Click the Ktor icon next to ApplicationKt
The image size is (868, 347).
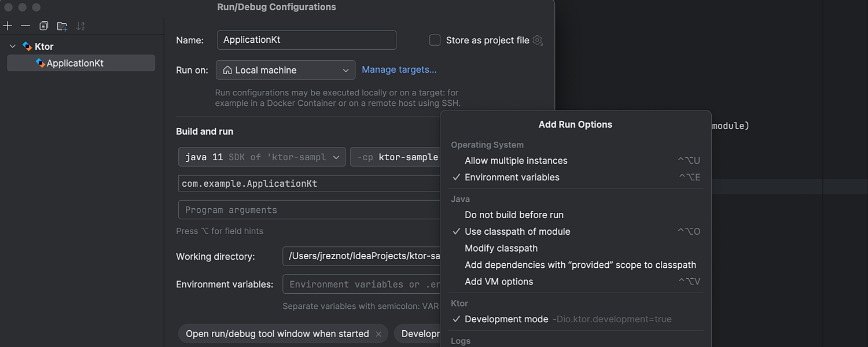coord(40,63)
